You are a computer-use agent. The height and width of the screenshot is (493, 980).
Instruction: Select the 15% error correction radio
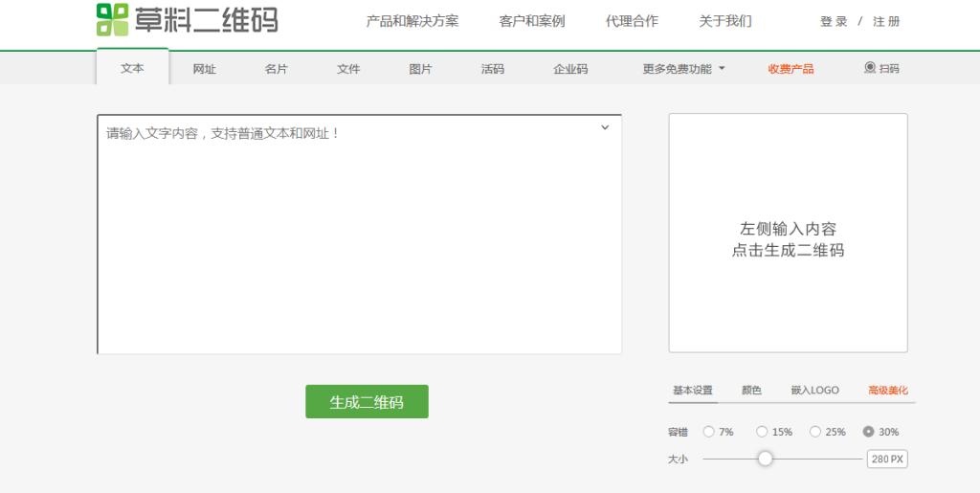click(x=761, y=432)
